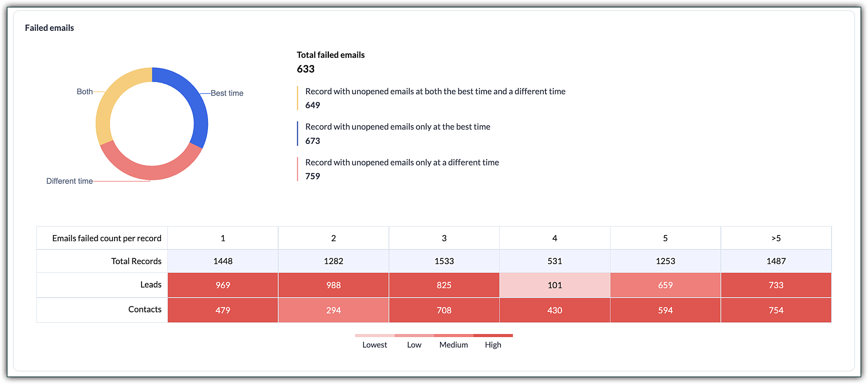Click the Both chart label
This screenshot has height=384, width=868.
(85, 92)
